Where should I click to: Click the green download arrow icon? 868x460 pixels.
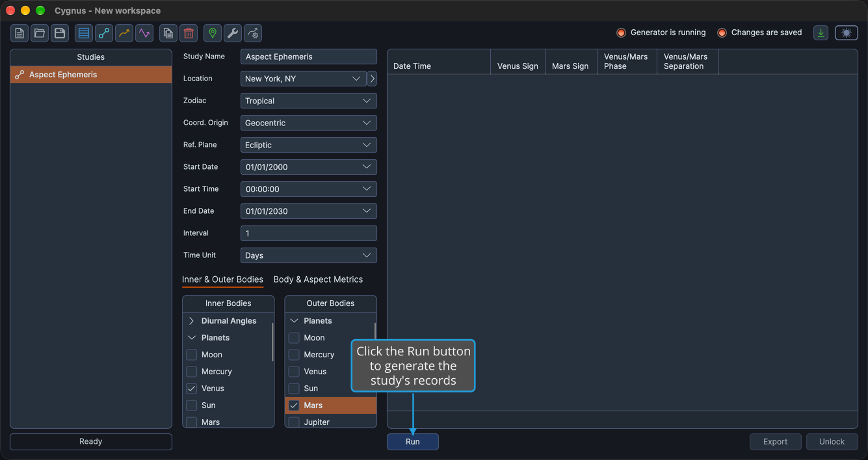click(x=821, y=33)
